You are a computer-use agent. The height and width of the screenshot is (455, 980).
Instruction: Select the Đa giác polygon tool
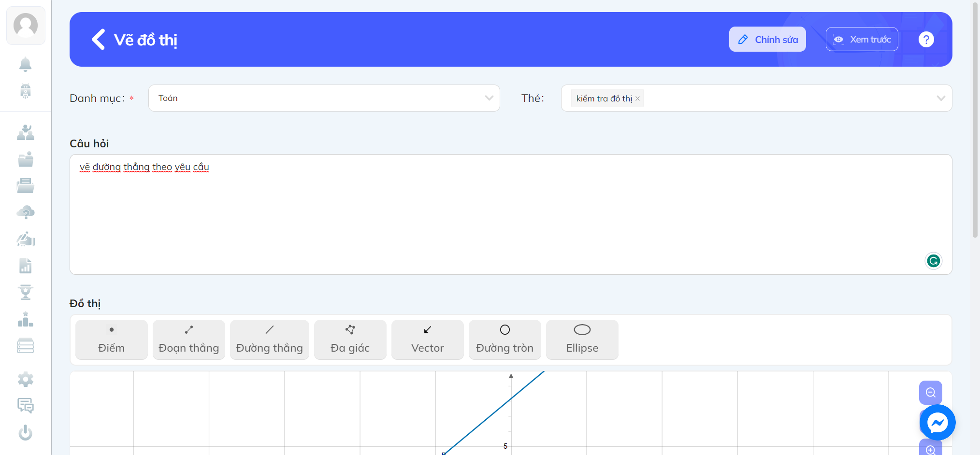(x=350, y=340)
